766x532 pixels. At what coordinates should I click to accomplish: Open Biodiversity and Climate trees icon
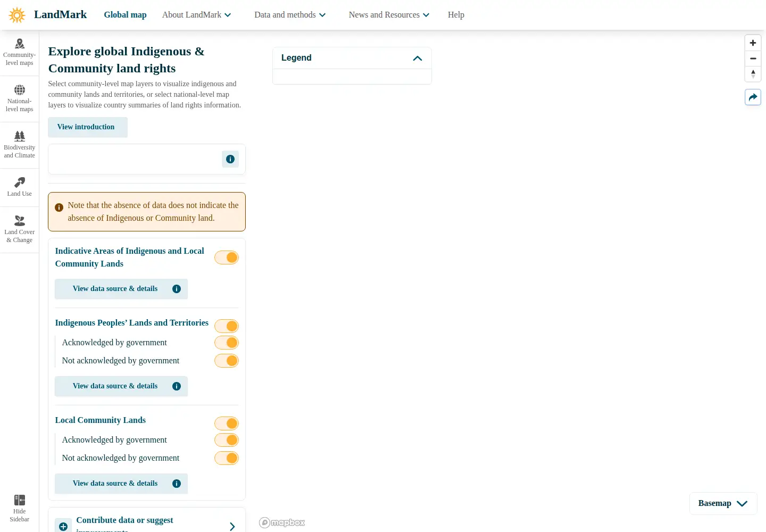click(20, 136)
